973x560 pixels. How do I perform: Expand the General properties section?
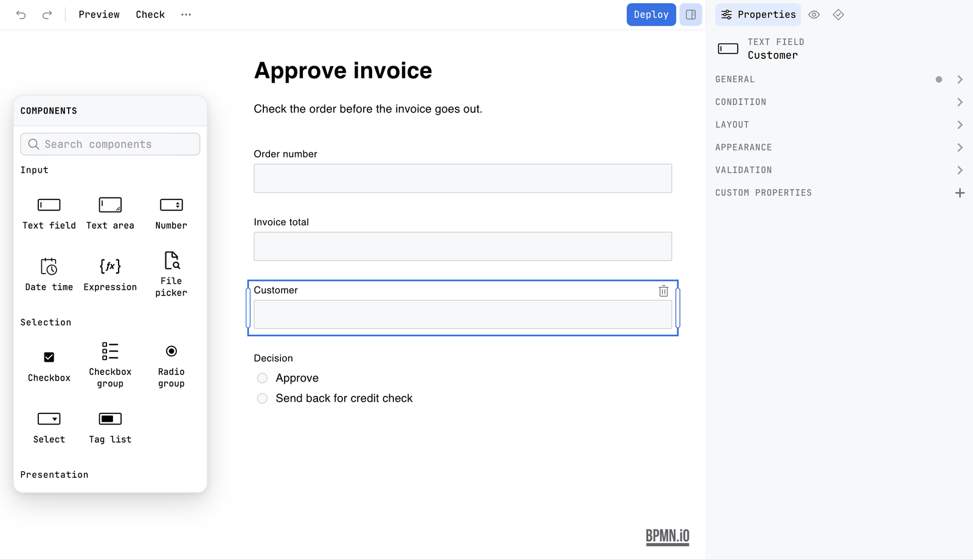839,80
